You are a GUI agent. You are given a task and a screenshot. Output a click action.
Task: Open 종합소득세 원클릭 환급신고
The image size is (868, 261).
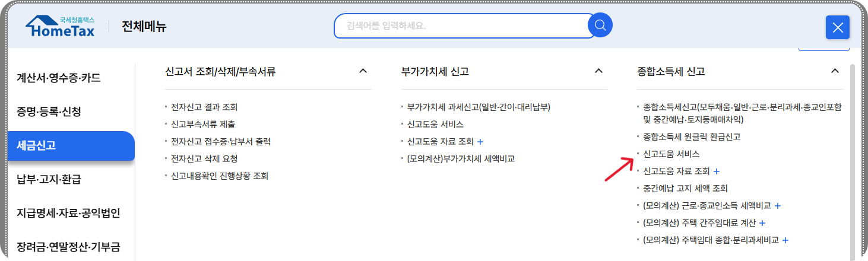click(692, 136)
